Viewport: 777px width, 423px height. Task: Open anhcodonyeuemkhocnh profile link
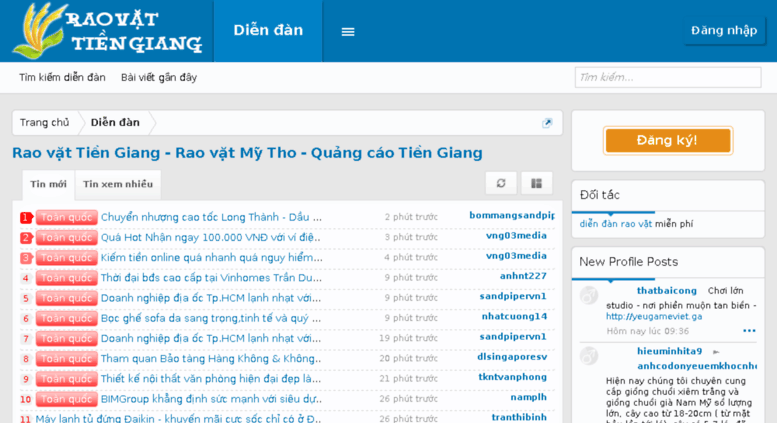(697, 366)
